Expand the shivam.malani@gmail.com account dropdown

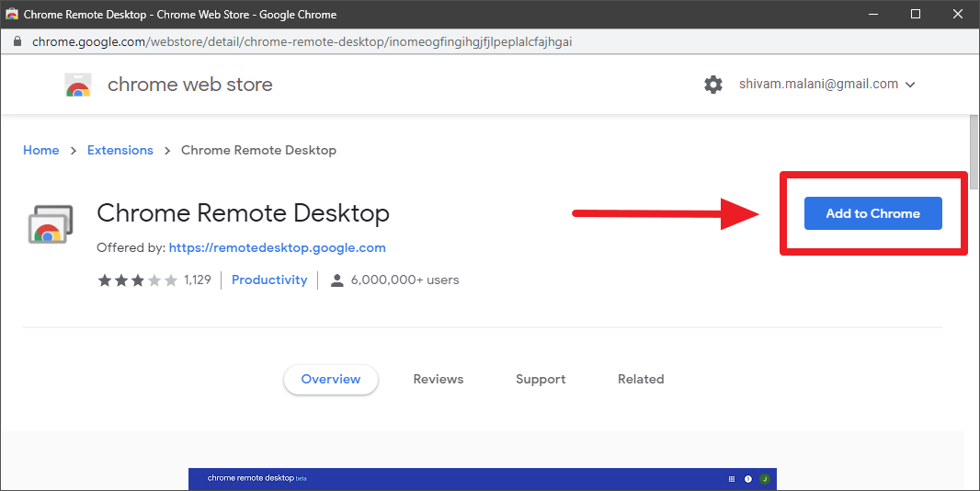(826, 85)
